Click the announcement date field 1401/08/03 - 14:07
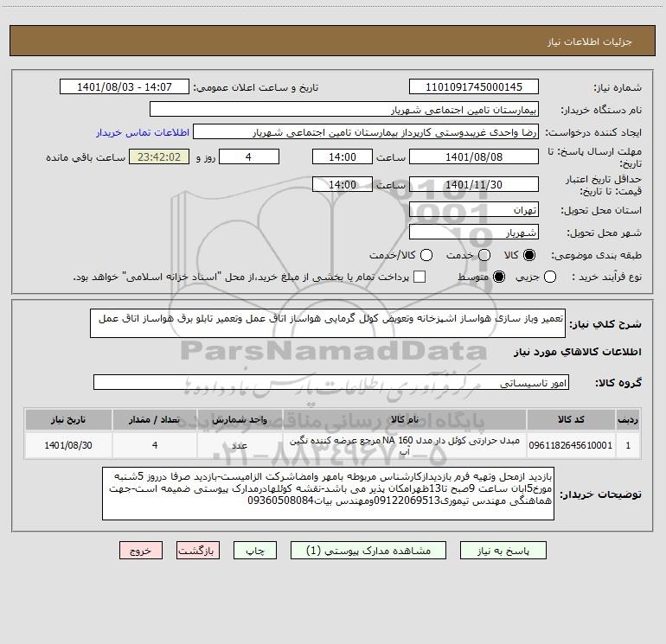Image resolution: width=666 pixels, height=644 pixels. [x=125, y=87]
